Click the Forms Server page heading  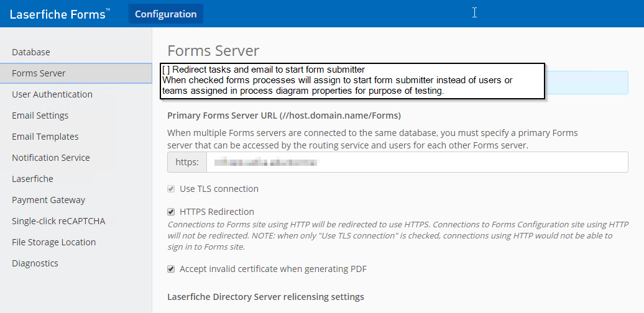[x=213, y=51]
